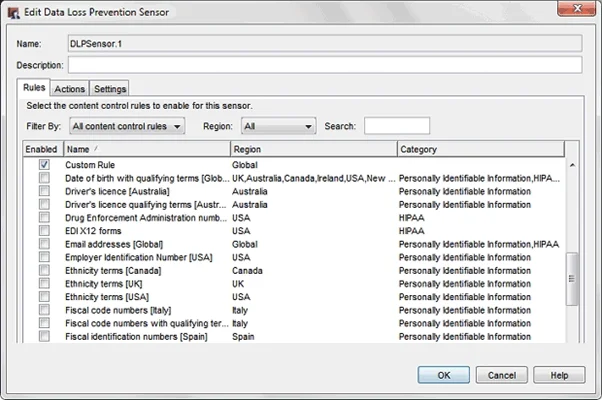Select the Custom Rule row name
The width and height of the screenshot is (602, 400).
(90, 165)
